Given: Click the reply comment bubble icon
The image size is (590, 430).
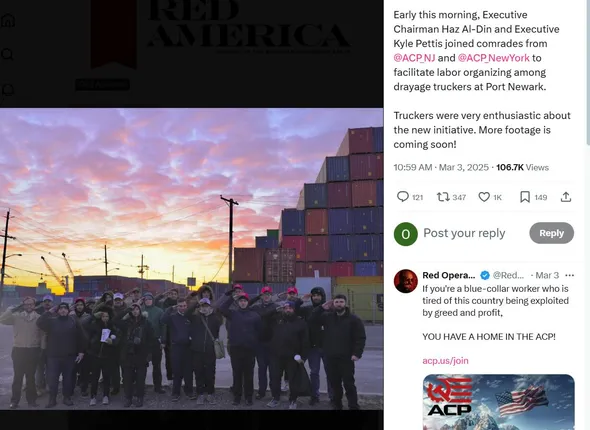Looking at the screenshot, I should click(403, 197).
